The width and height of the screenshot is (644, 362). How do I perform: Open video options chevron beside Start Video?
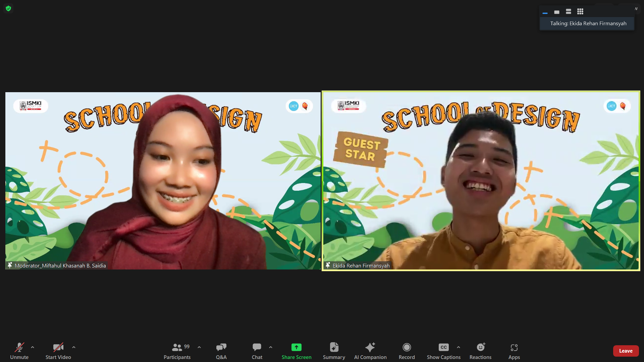tap(74, 347)
